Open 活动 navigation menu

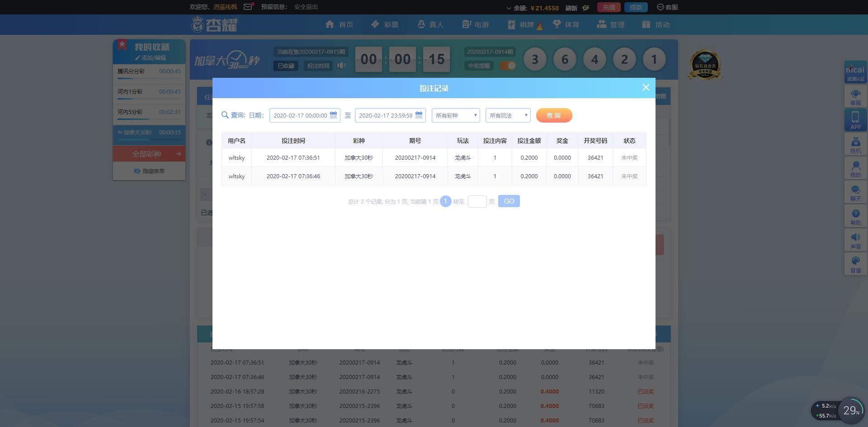[x=656, y=24]
